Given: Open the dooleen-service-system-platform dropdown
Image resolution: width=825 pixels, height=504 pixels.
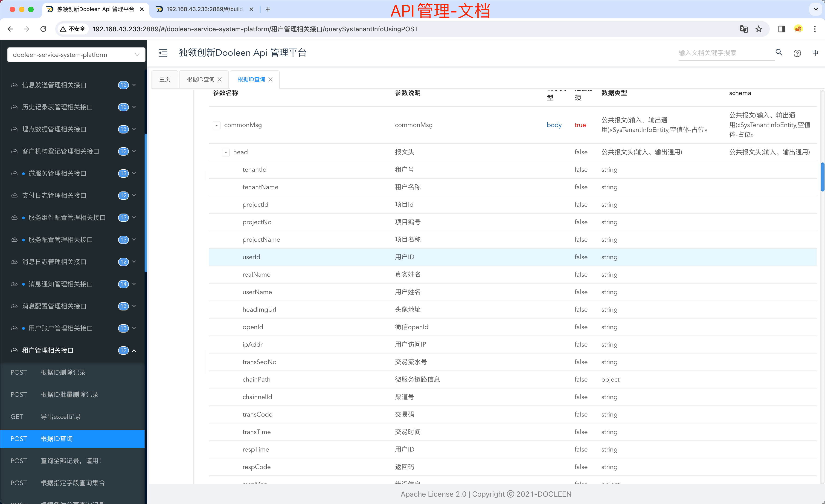Looking at the screenshot, I should 76,55.
